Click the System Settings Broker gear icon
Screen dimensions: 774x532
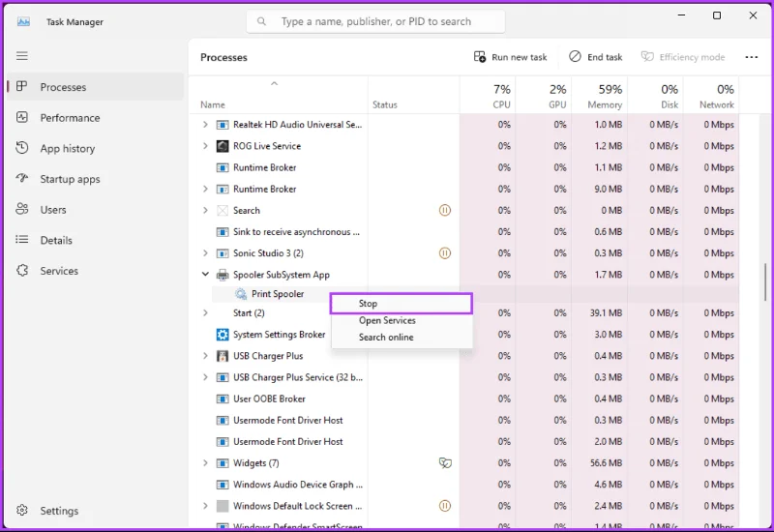click(223, 335)
